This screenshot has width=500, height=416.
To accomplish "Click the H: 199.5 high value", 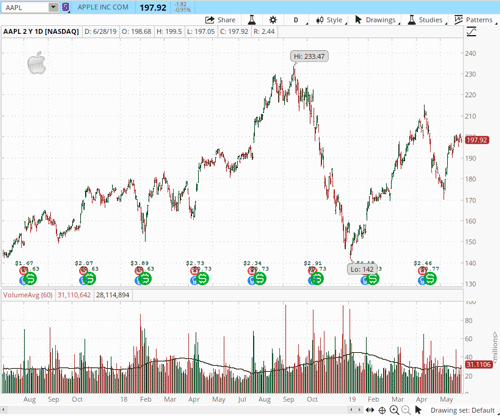I will click(x=169, y=32).
